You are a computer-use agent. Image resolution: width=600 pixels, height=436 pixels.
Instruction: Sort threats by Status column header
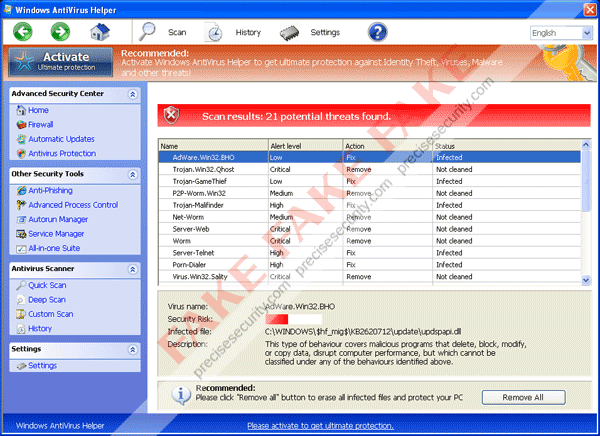pos(506,146)
